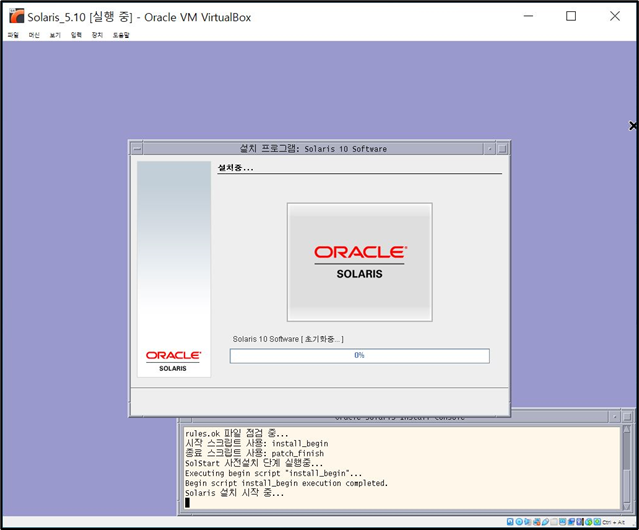Minimize the Solaris 10 Software installer window
639x530 pixels.
pos(490,149)
